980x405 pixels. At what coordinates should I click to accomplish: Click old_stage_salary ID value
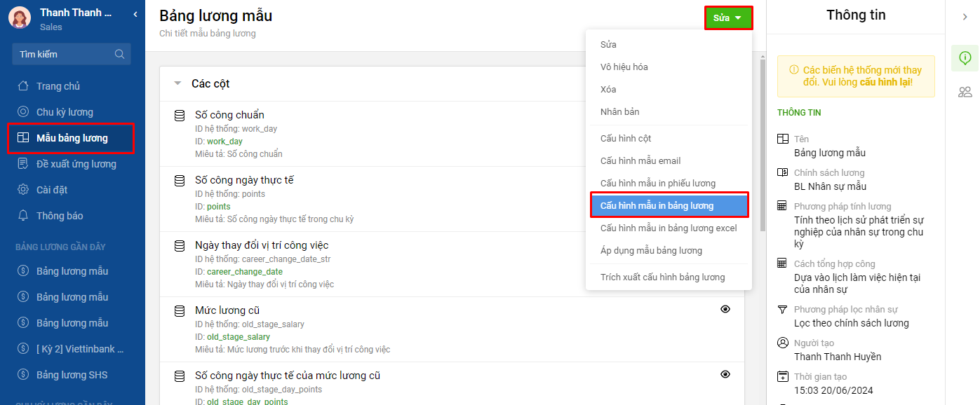click(x=239, y=337)
